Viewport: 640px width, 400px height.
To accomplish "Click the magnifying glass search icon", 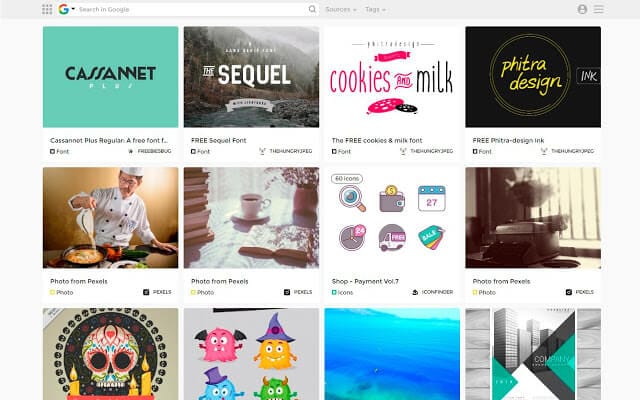I will click(312, 9).
